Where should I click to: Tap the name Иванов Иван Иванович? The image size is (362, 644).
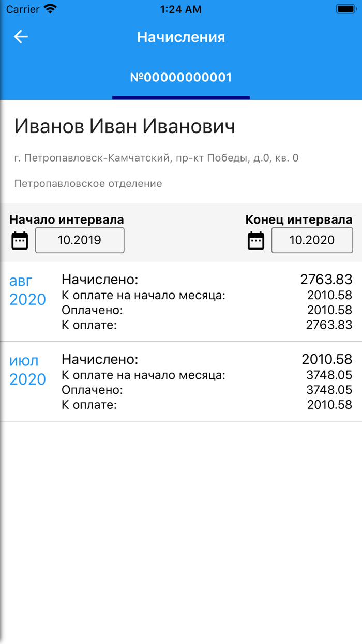(124, 126)
